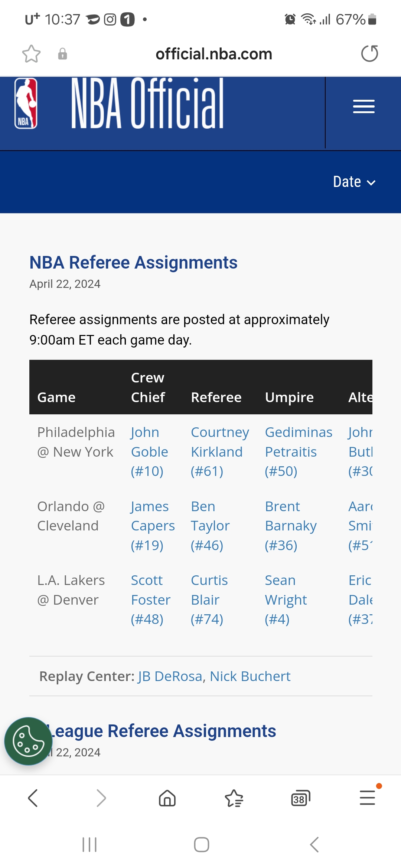Expand the Date dropdown
401x868 pixels.
[x=354, y=182]
